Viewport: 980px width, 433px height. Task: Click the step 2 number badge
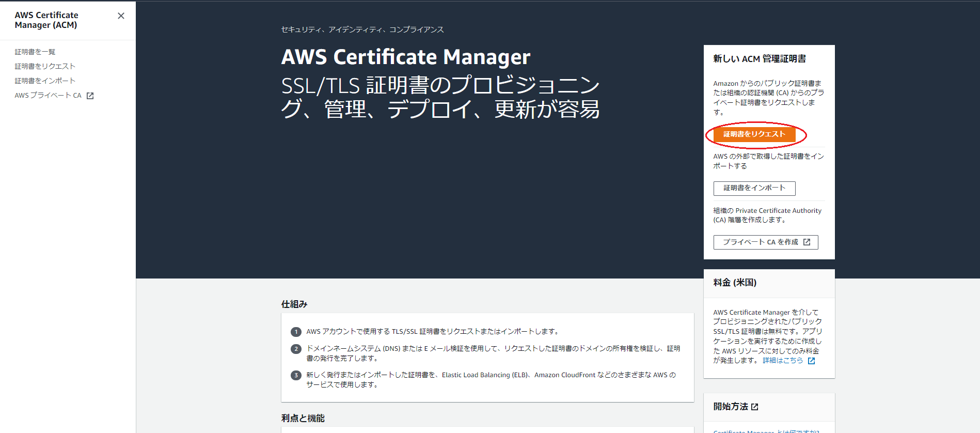(x=296, y=349)
